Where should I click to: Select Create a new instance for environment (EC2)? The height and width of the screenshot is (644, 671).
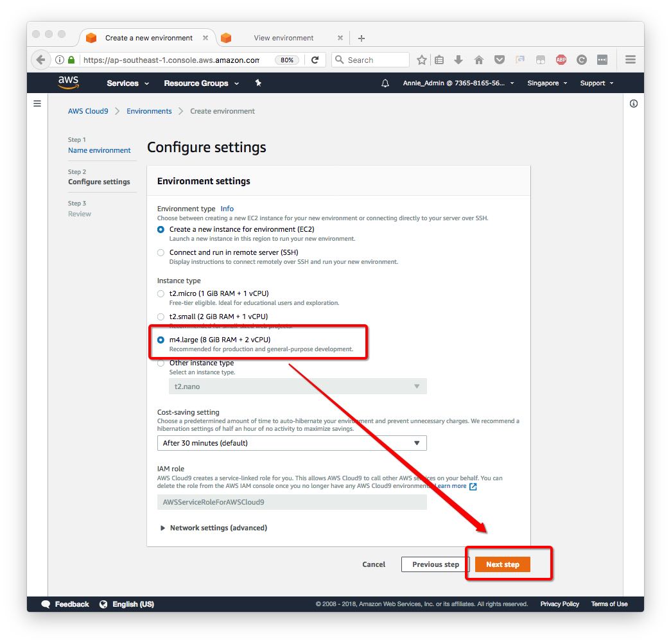pyautogui.click(x=161, y=229)
